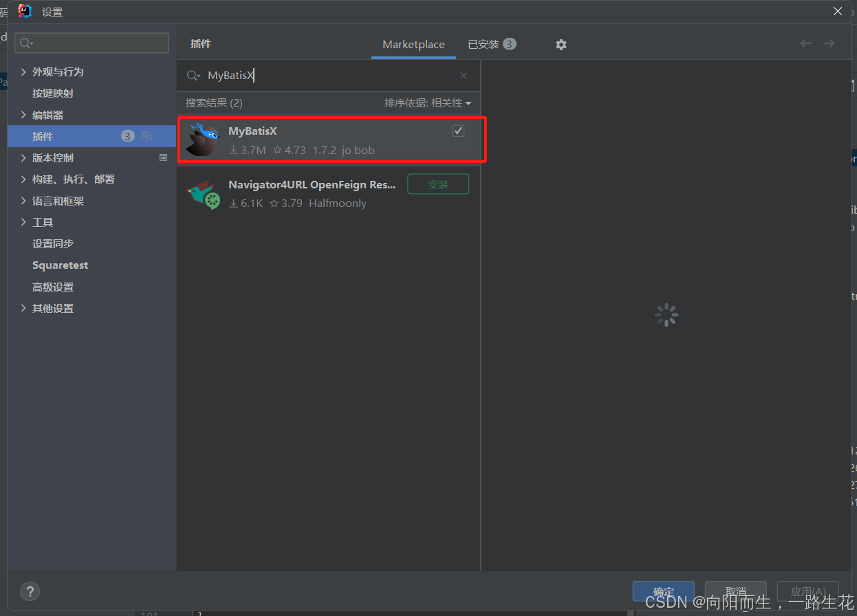Expand the 构建、执行、部署 node
857x616 pixels.
pos(24,179)
